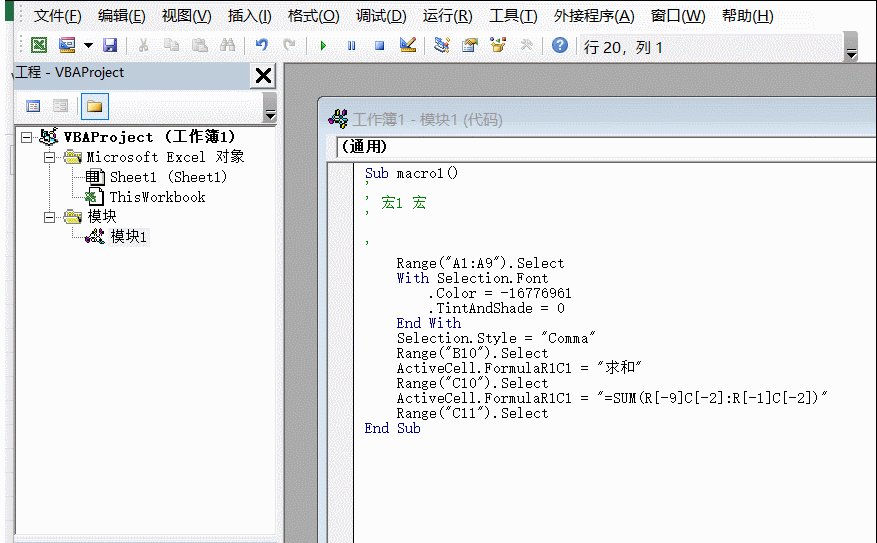Open Toolbox wrench icon
The width and height of the screenshot is (877, 543).
(526, 45)
